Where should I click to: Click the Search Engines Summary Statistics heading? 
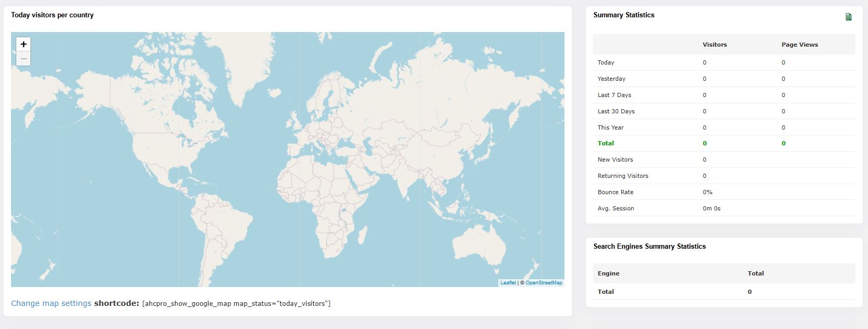click(x=649, y=246)
